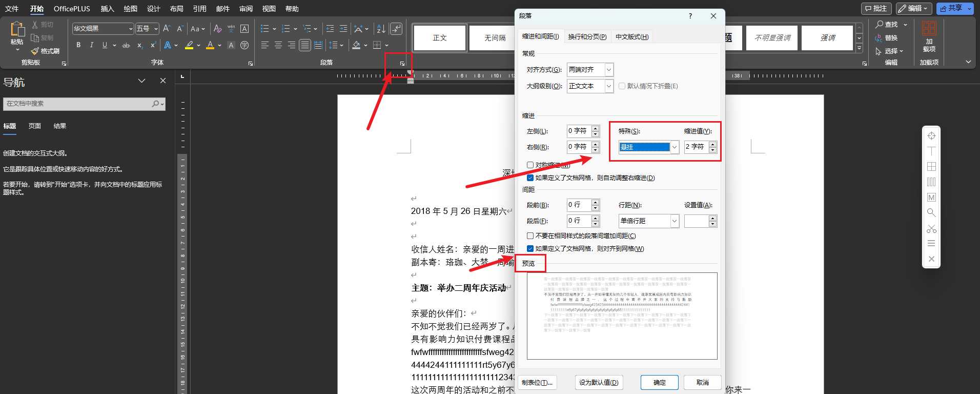Open the font size dropdown showing 五号
This screenshot has width=980, height=394.
tap(156, 29)
